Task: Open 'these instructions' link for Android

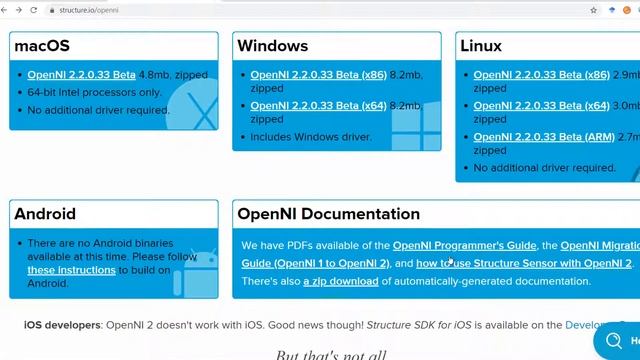Action: coord(71,270)
